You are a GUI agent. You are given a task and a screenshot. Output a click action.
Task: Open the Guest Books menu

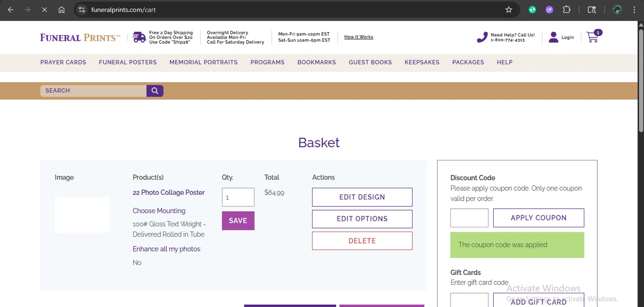coord(370,62)
